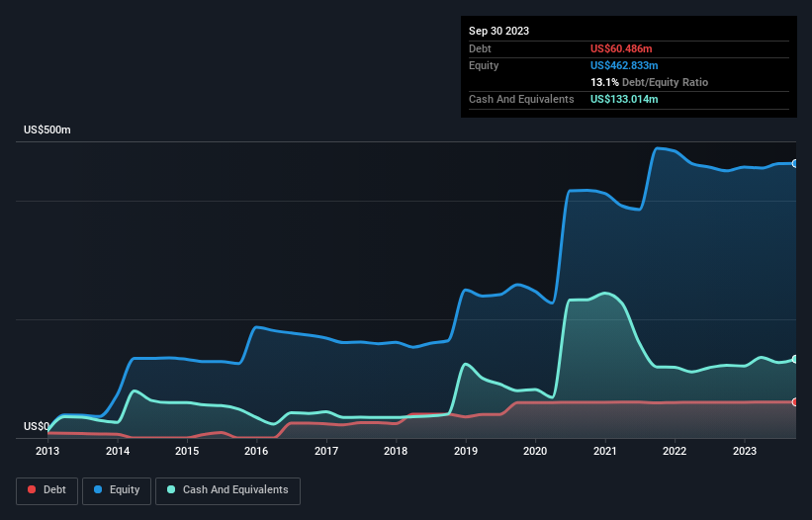
Task: Click the 2020 x-axis label
Action: point(535,451)
